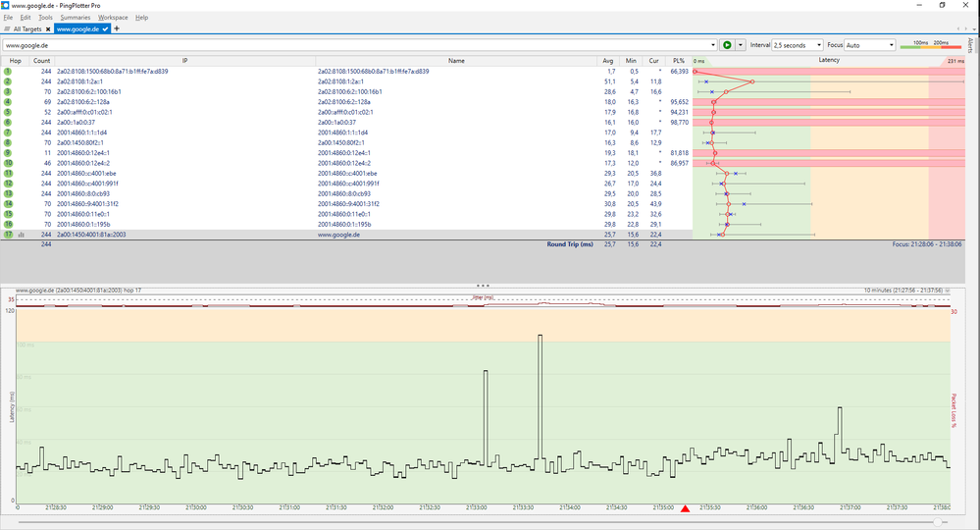Open the Help menu

point(142,18)
